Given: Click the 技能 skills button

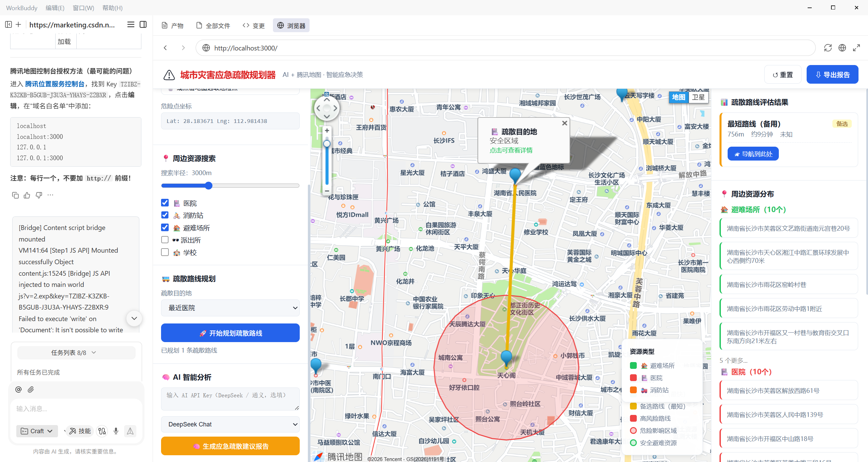Looking at the screenshot, I should [x=80, y=431].
